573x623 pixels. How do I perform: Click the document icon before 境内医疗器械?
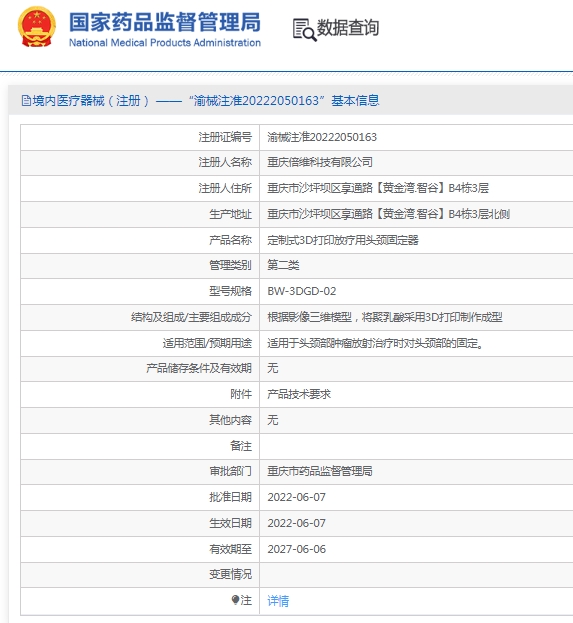click(26, 101)
